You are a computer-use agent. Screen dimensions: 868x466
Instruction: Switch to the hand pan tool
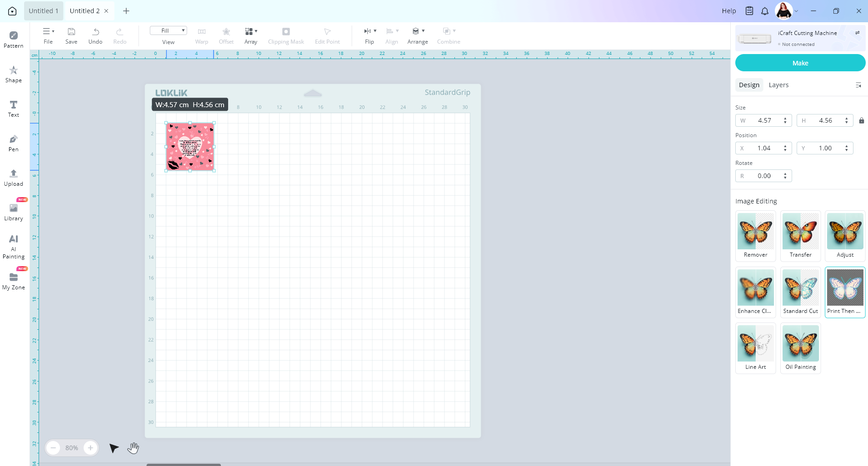[133, 448]
